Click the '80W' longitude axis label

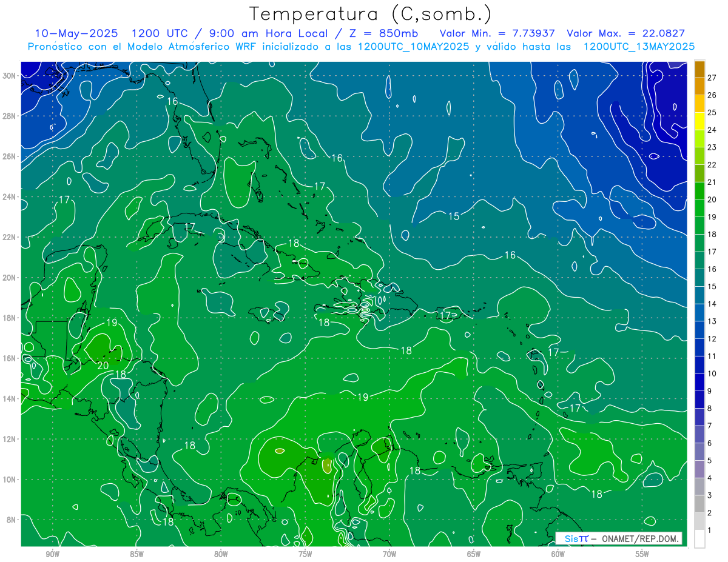[221, 554]
